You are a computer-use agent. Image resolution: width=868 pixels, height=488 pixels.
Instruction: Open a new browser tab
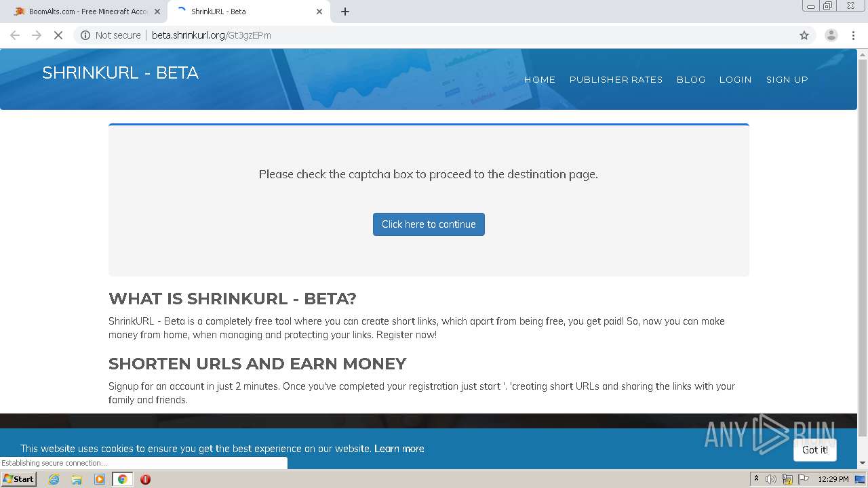click(345, 12)
